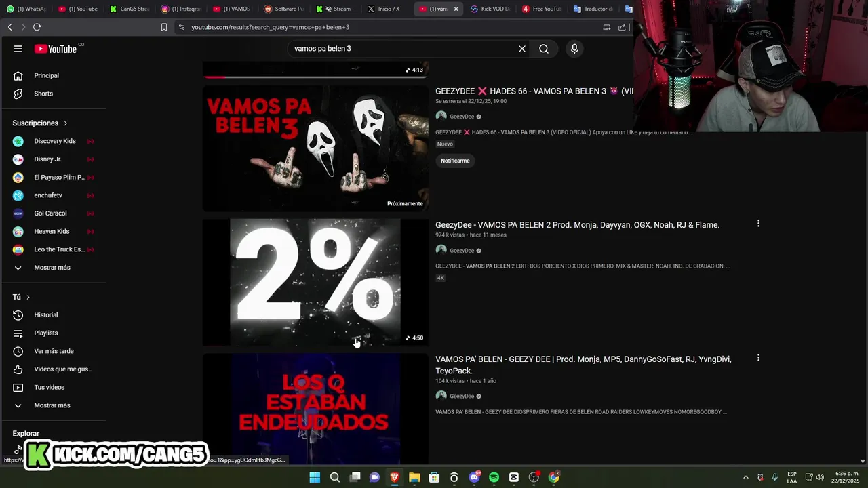Click the magnifier search button
The image size is (868, 488).
coord(544,49)
